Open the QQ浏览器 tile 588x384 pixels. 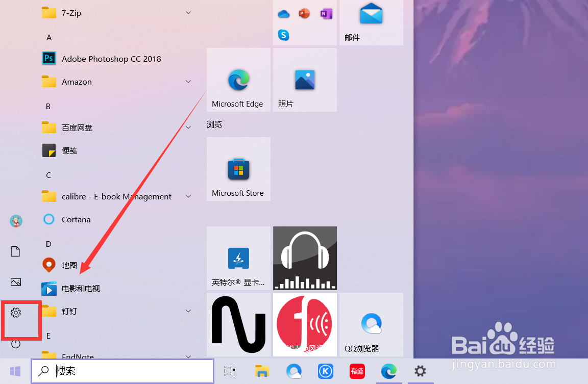pyautogui.click(x=371, y=324)
